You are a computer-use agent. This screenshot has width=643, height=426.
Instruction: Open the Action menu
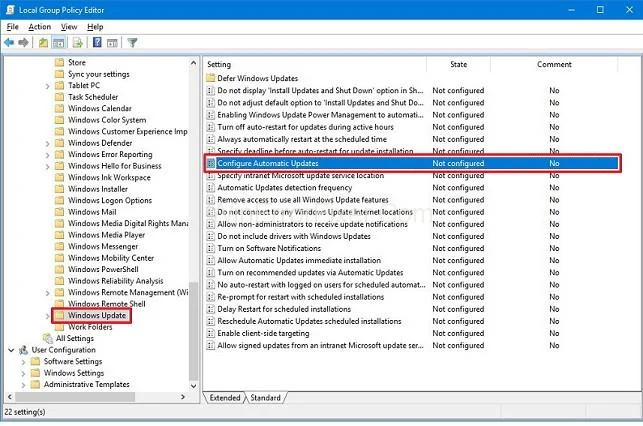pyautogui.click(x=40, y=27)
